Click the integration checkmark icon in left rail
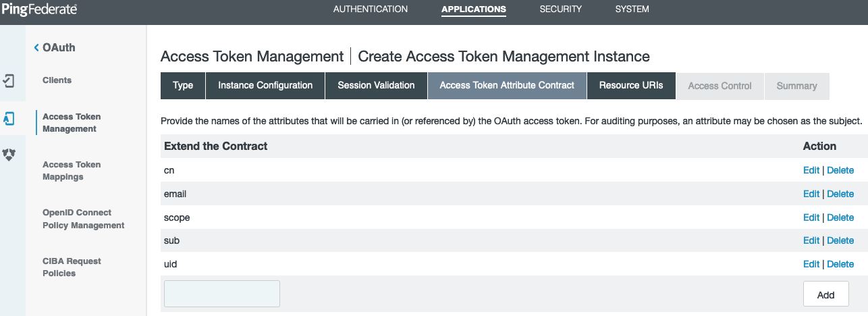868x316 pixels. (9, 81)
